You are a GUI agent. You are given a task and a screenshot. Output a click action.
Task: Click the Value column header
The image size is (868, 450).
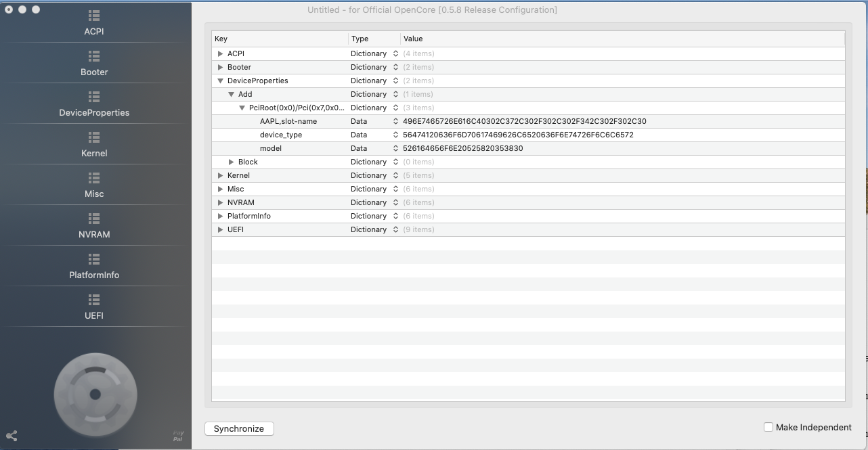pyautogui.click(x=622, y=39)
